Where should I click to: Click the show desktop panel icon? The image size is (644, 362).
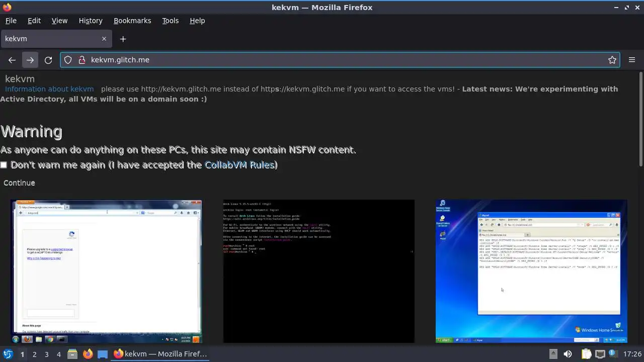pos(103,354)
